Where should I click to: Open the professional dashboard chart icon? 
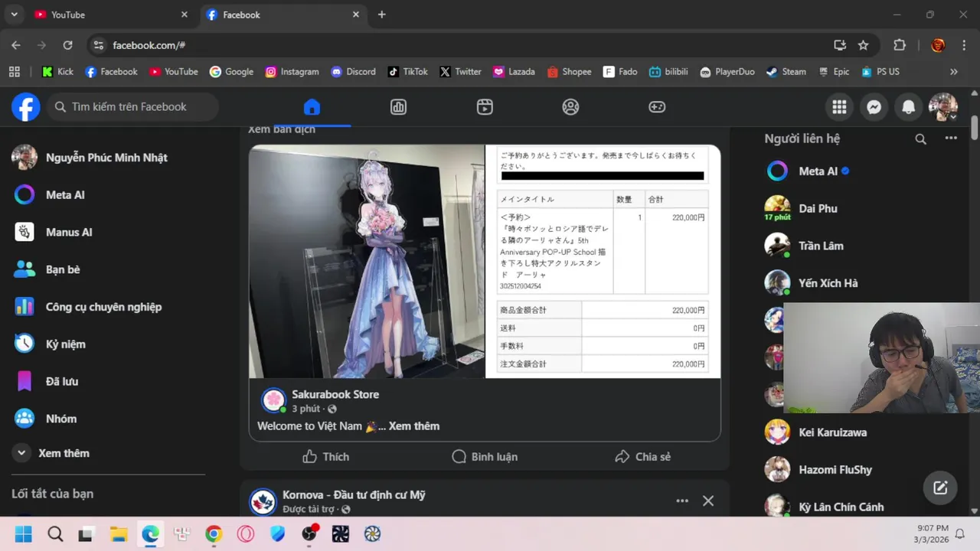(398, 107)
